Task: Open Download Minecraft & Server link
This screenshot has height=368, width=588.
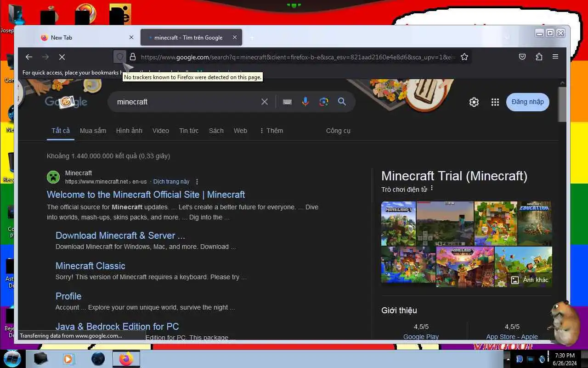Action: pyautogui.click(x=120, y=236)
